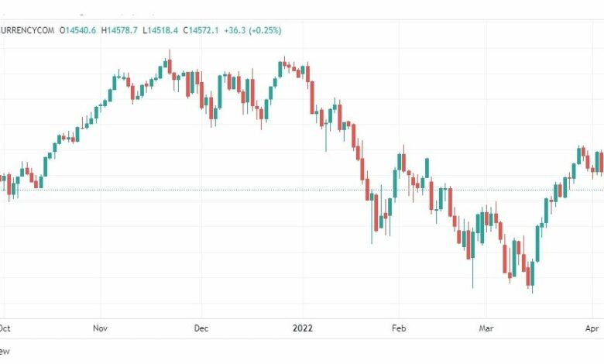This screenshot has width=604, height=364.
Task: Click the Mar label on time axis
Action: click(x=486, y=328)
